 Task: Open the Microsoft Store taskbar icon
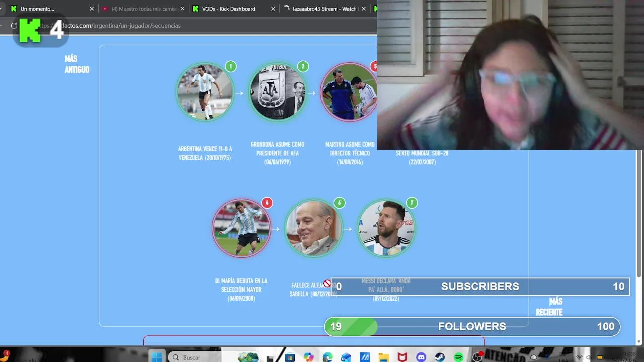click(x=290, y=357)
